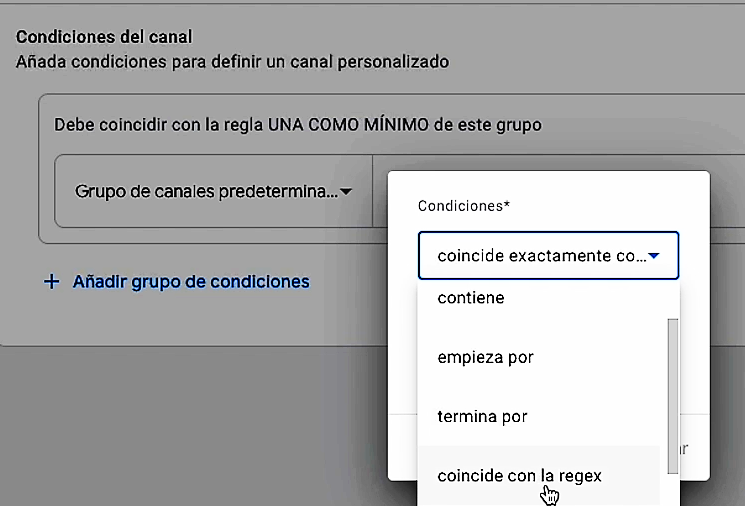This screenshot has width=745, height=506.
Task: Select the 'contiene' option
Action: click(x=471, y=298)
